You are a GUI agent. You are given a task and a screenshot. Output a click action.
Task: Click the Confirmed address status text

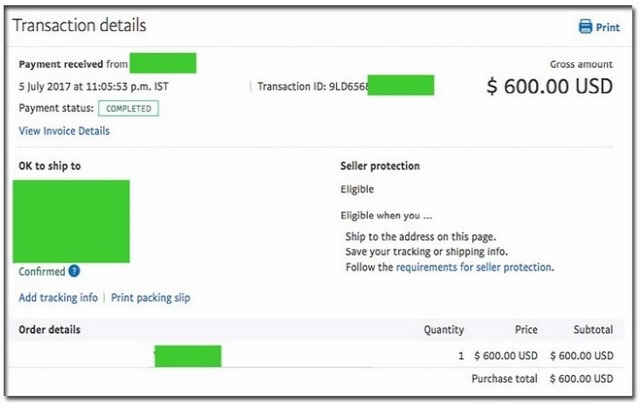pos(42,271)
